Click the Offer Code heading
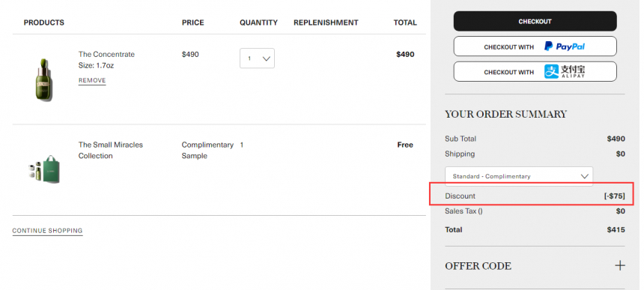 click(x=478, y=266)
